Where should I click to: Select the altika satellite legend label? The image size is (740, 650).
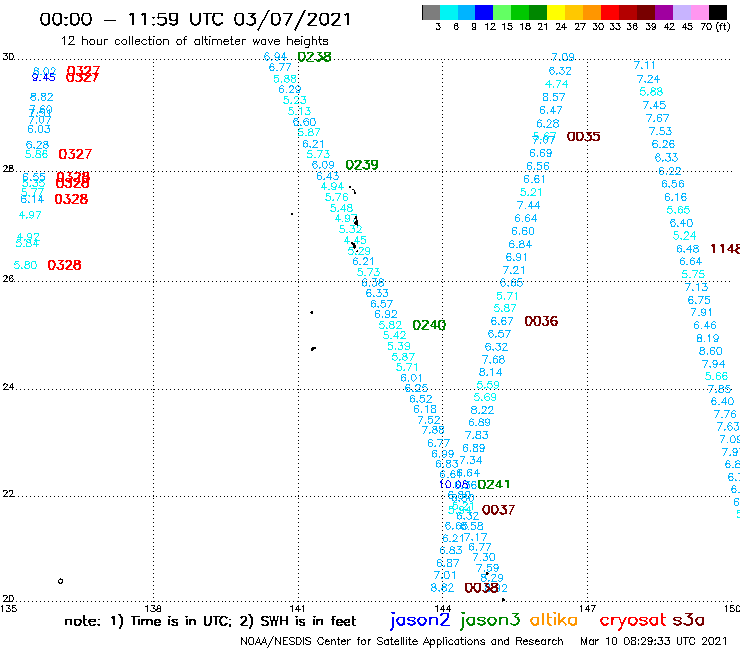(x=554, y=620)
